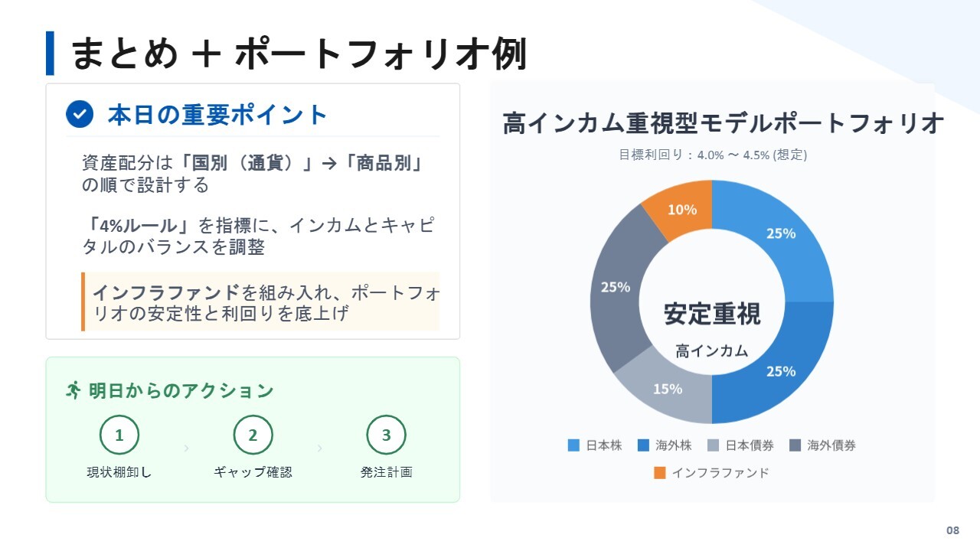Click the green running person icon
The width and height of the screenshot is (980, 551).
(x=73, y=390)
